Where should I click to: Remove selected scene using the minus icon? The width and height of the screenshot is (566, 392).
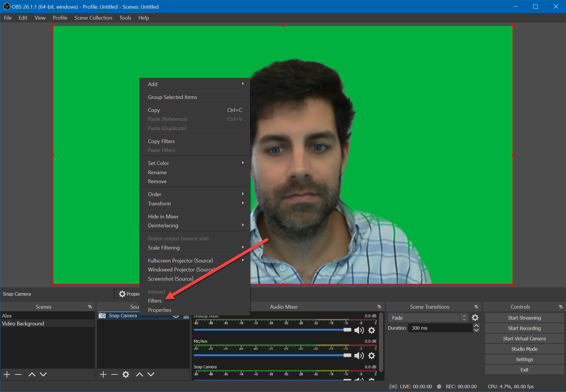(x=18, y=374)
